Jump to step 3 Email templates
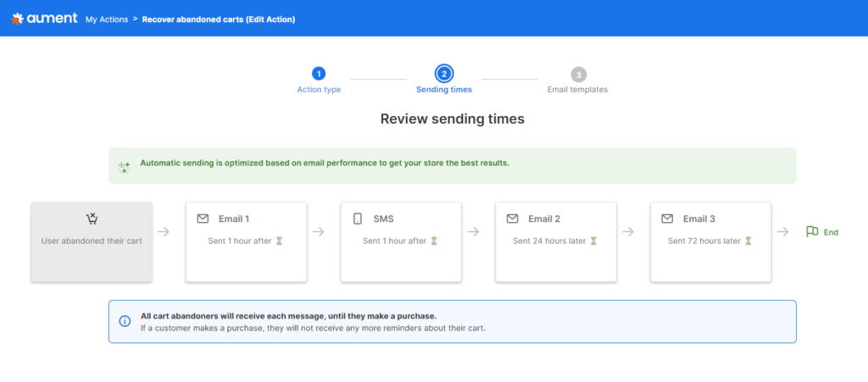Viewport: 868px width, 382px height. point(577,80)
